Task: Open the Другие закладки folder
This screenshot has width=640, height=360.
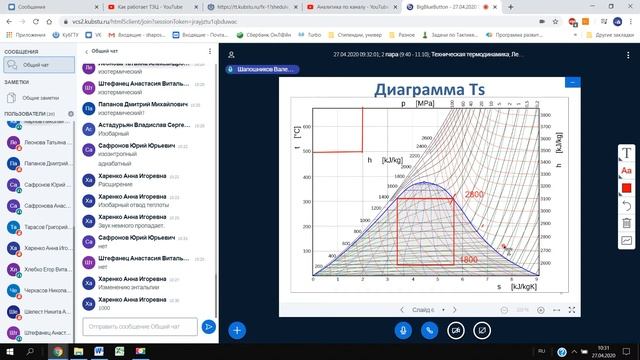Action: [610, 35]
